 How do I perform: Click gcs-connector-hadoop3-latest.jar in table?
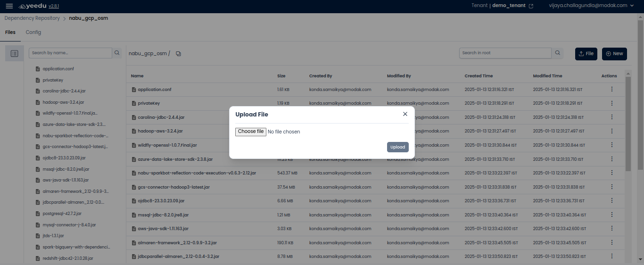(x=173, y=187)
